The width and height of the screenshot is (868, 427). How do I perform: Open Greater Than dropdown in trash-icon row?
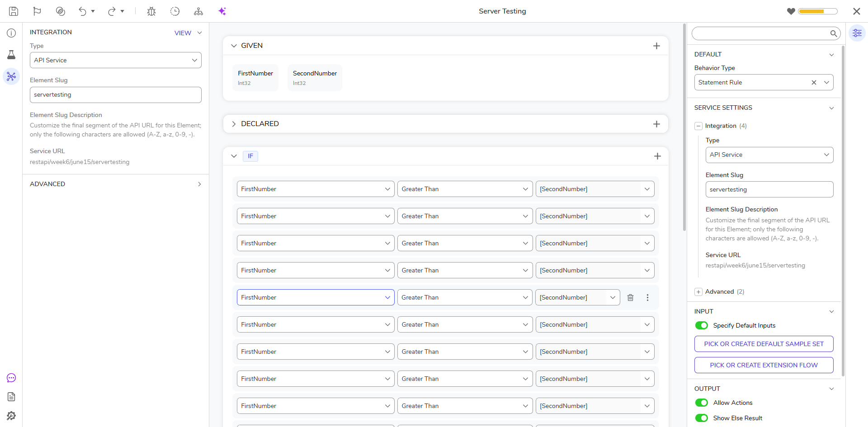tap(465, 297)
